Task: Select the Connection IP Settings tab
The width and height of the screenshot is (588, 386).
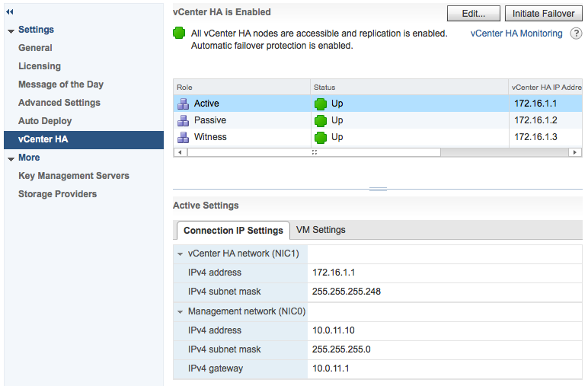Action: [x=233, y=231]
